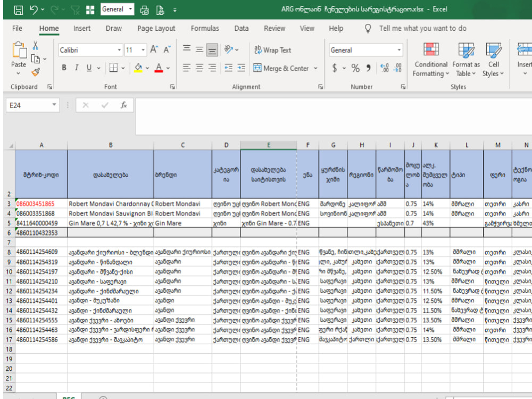Select the Format Painter brush icon
Viewport: 532px width, 399px height.
point(36,72)
